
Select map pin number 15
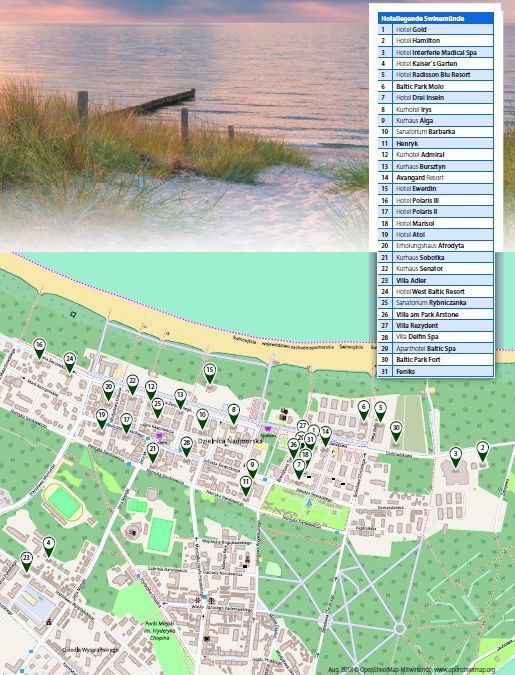click(210, 373)
